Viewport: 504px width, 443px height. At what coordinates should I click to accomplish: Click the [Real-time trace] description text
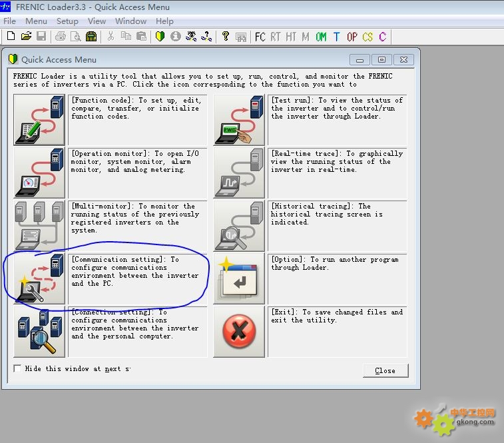(x=337, y=161)
